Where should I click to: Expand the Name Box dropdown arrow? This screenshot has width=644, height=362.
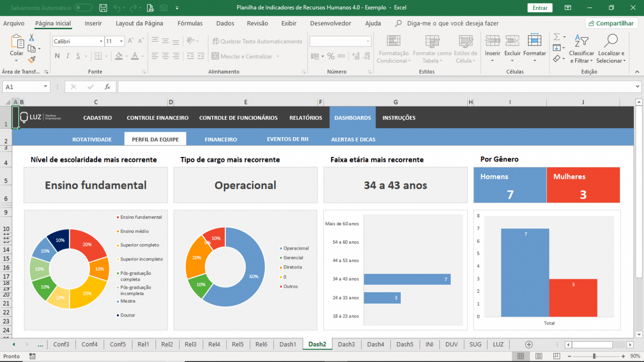click(46, 87)
